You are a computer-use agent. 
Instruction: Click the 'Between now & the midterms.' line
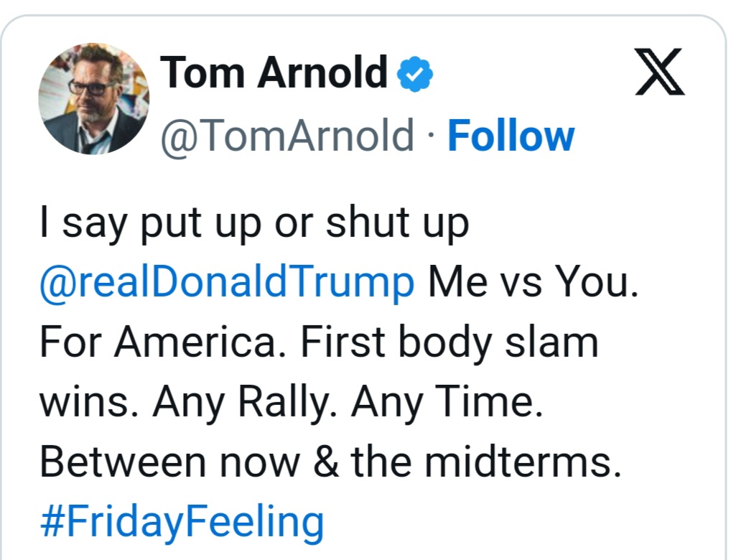coord(330,462)
